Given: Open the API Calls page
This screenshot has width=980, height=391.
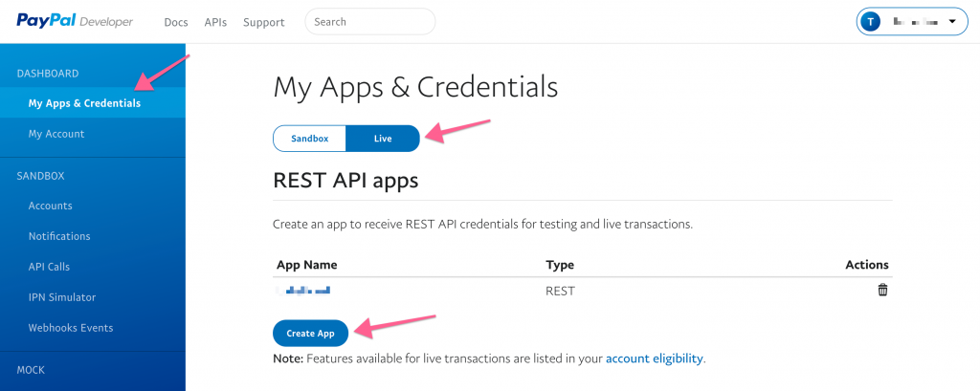Looking at the screenshot, I should (x=49, y=267).
